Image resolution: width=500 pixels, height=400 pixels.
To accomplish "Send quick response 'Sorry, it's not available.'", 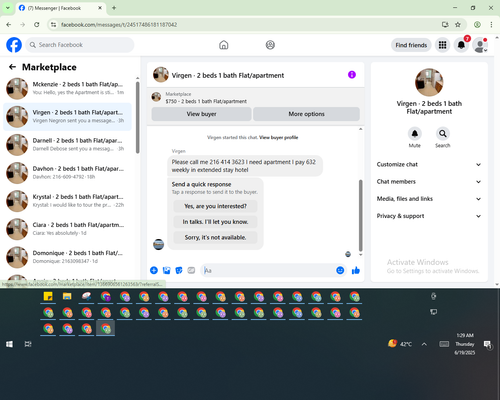I will [215, 237].
